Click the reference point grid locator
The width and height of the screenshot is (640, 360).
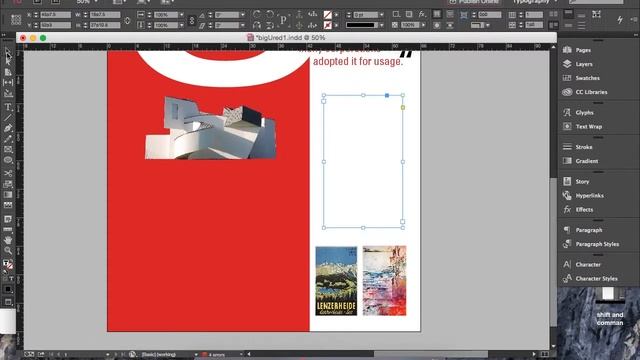point(16,20)
